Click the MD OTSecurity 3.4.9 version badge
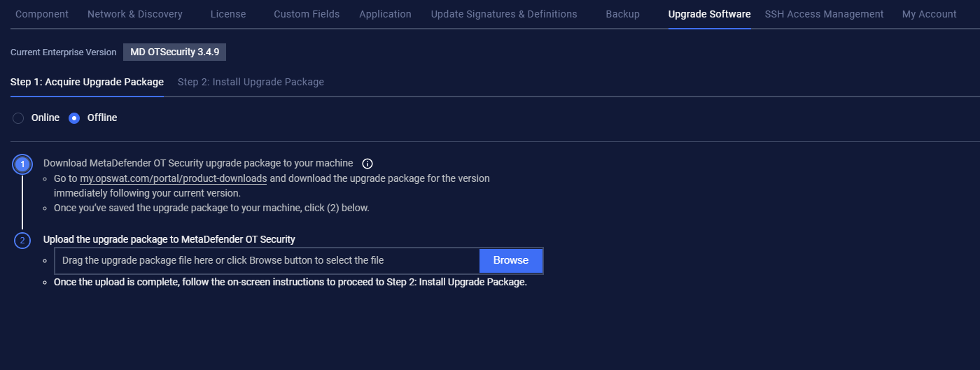 coord(175,52)
